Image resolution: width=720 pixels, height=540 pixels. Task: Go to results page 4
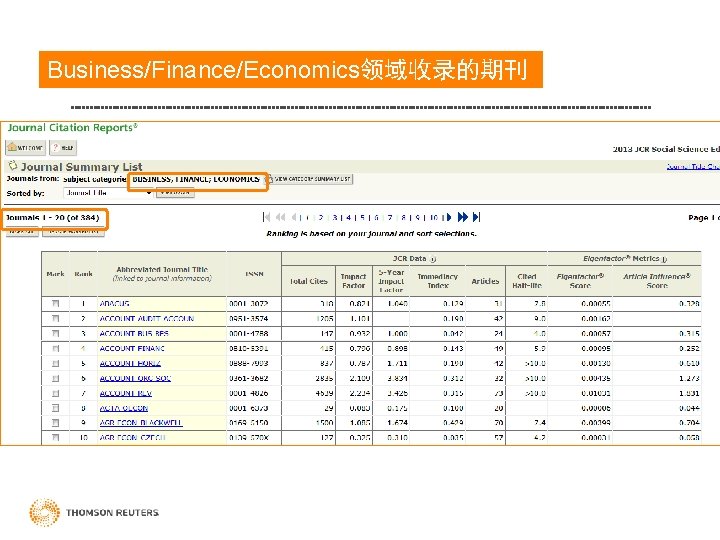349,218
